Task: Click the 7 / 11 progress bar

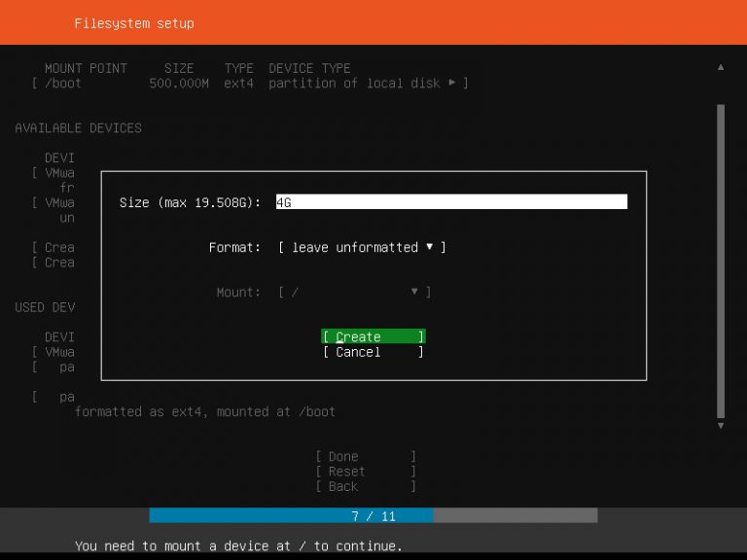Action: (373, 515)
